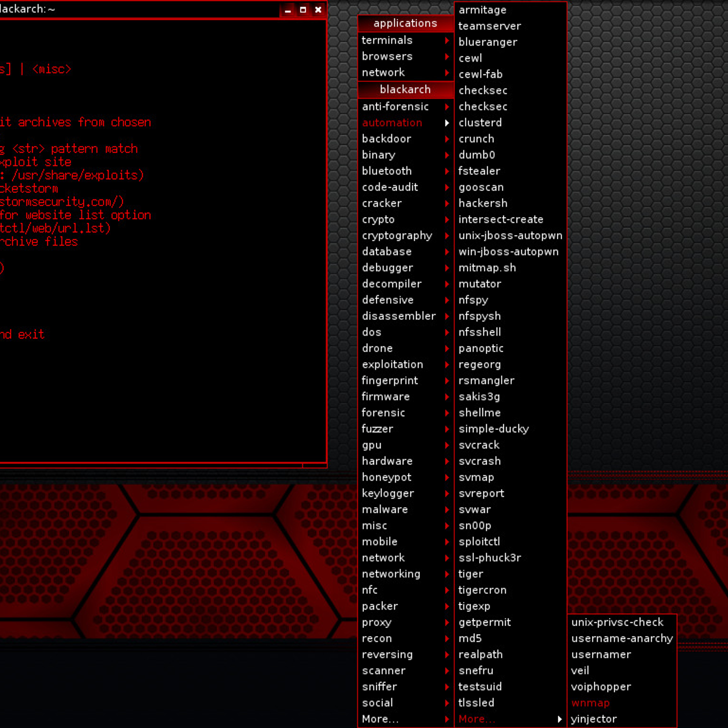Image resolution: width=728 pixels, height=728 pixels.
Task: Open the networking category
Action: click(x=406, y=574)
